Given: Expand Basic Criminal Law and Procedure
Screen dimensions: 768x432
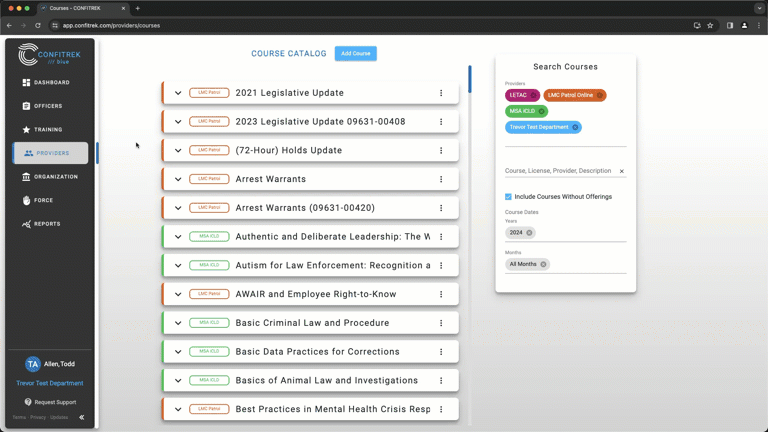Looking at the screenshot, I should (178, 323).
